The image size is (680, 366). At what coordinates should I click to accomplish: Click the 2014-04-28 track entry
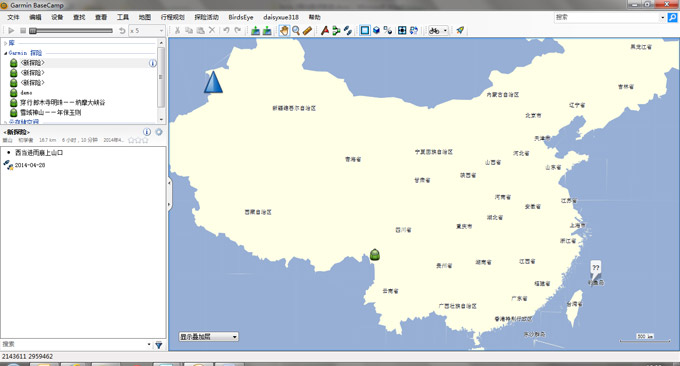pos(29,165)
